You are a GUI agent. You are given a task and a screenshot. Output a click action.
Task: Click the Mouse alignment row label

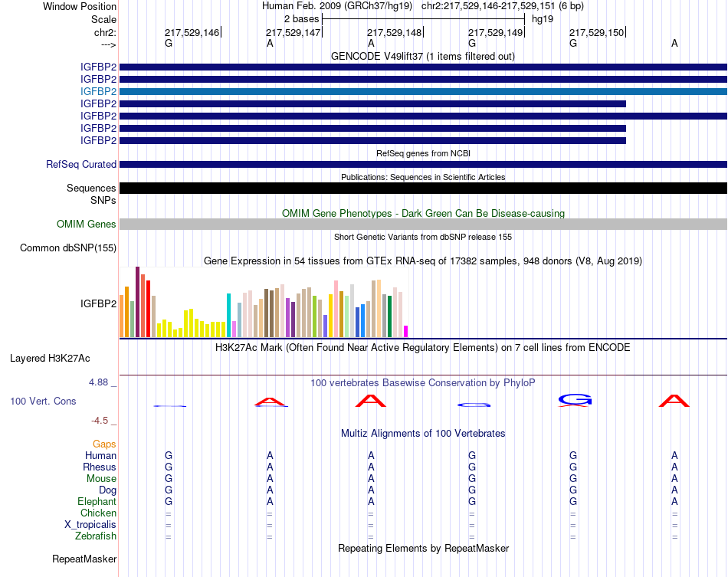tap(101, 479)
